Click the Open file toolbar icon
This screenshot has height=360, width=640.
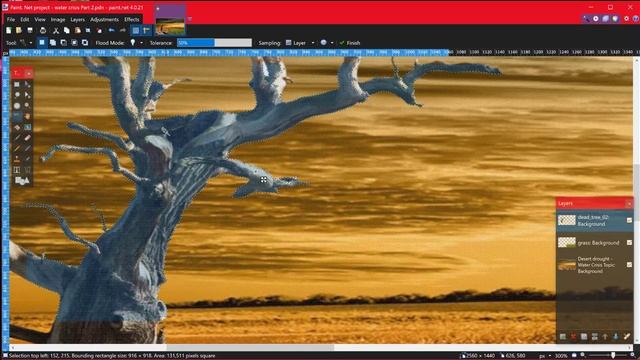coord(19,31)
